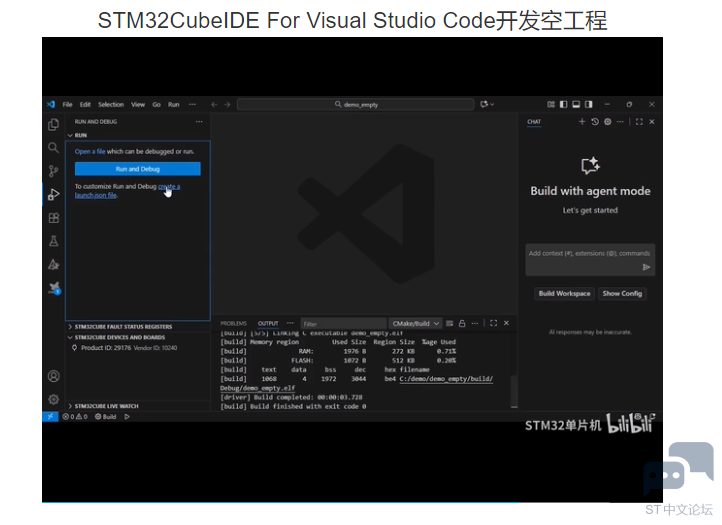
Task: Open the Testing flask view
Action: (53, 241)
